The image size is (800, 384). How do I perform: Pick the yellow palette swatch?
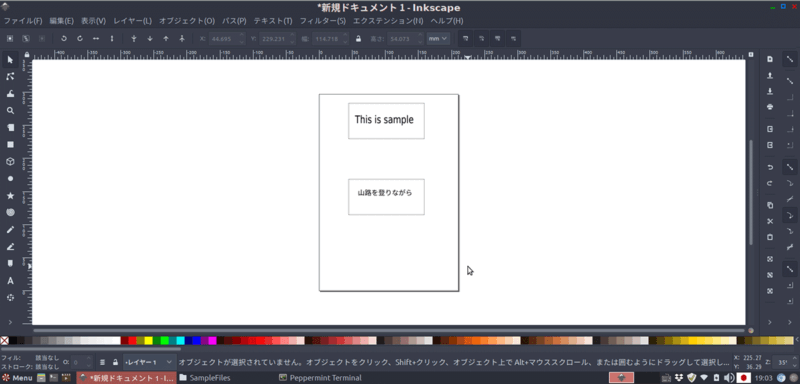pyautogui.click(x=148, y=340)
